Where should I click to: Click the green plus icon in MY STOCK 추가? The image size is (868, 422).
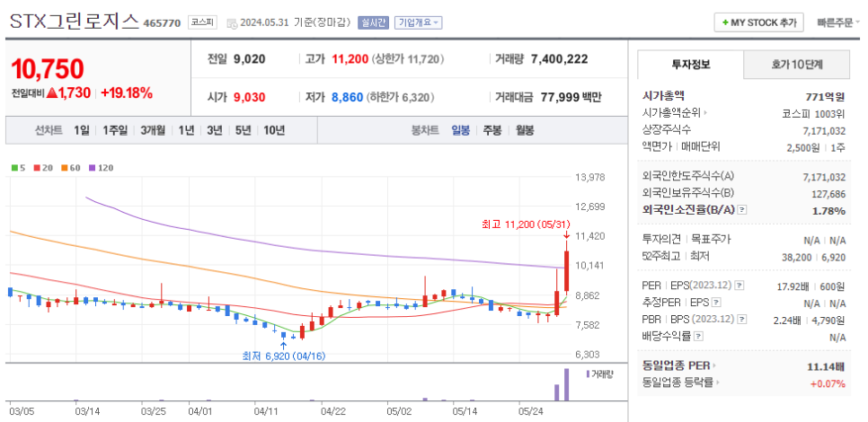pyautogui.click(x=725, y=22)
